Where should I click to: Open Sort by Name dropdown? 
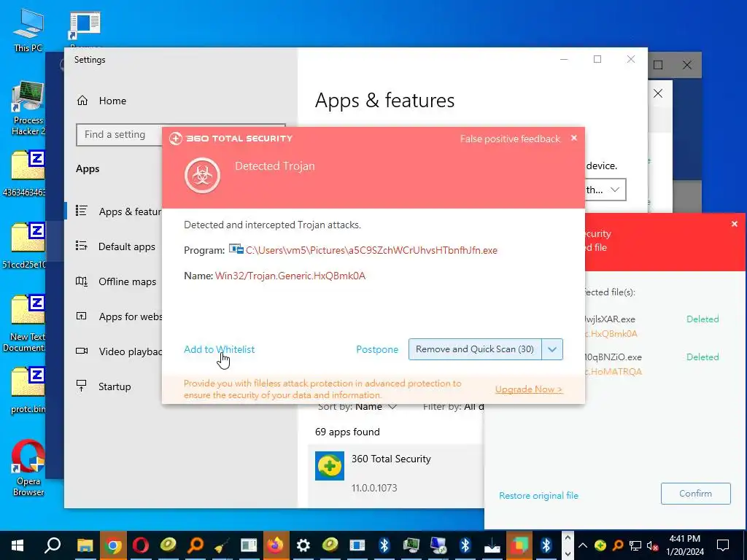pyautogui.click(x=357, y=407)
